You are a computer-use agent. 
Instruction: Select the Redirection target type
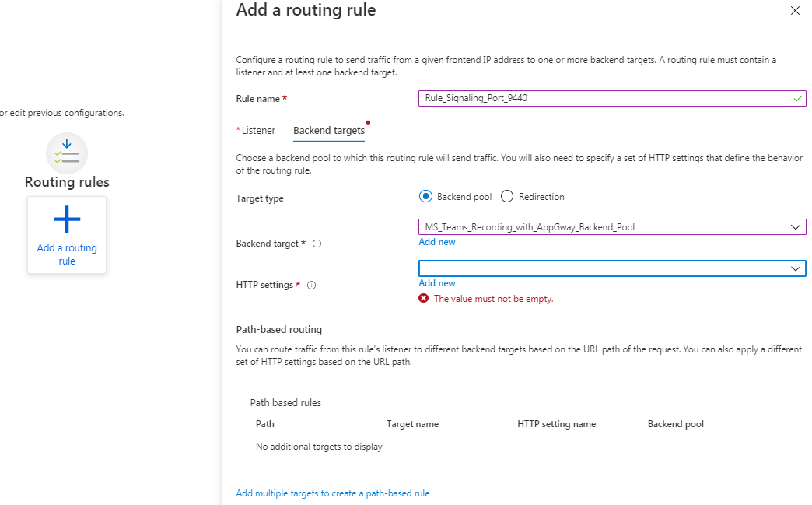(506, 196)
